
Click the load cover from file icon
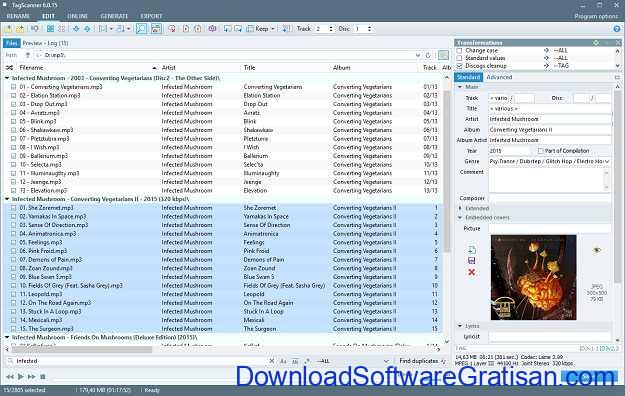472,250
